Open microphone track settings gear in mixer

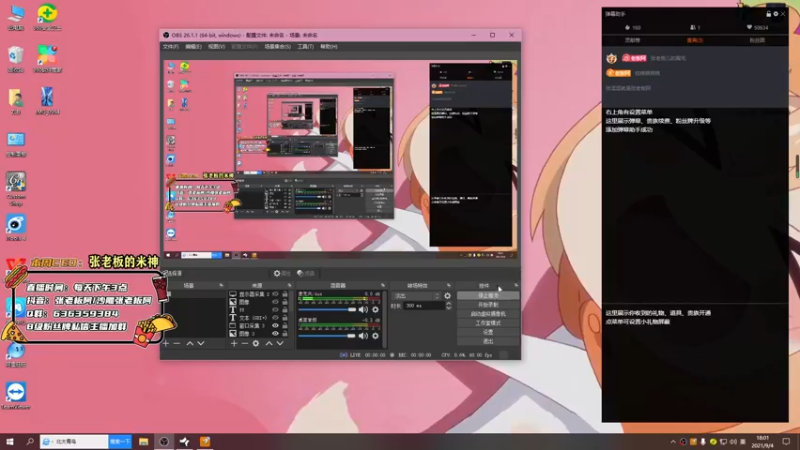click(376, 309)
